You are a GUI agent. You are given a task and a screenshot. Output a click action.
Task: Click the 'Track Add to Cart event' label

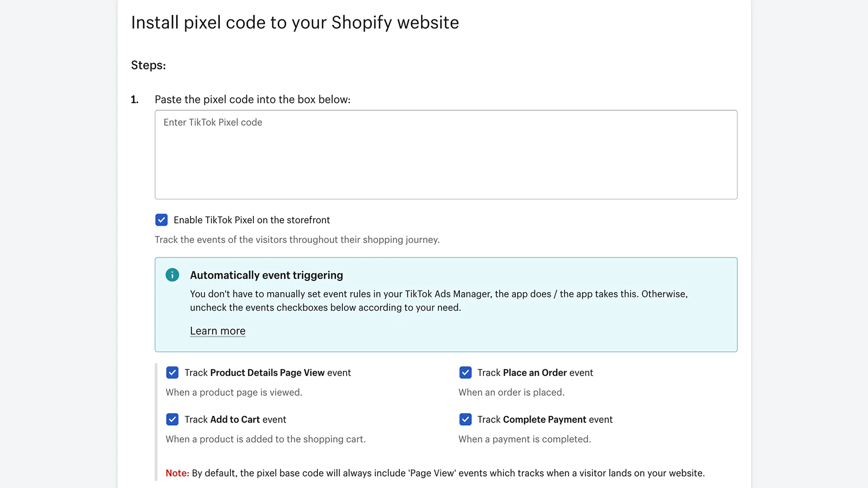[x=235, y=419]
